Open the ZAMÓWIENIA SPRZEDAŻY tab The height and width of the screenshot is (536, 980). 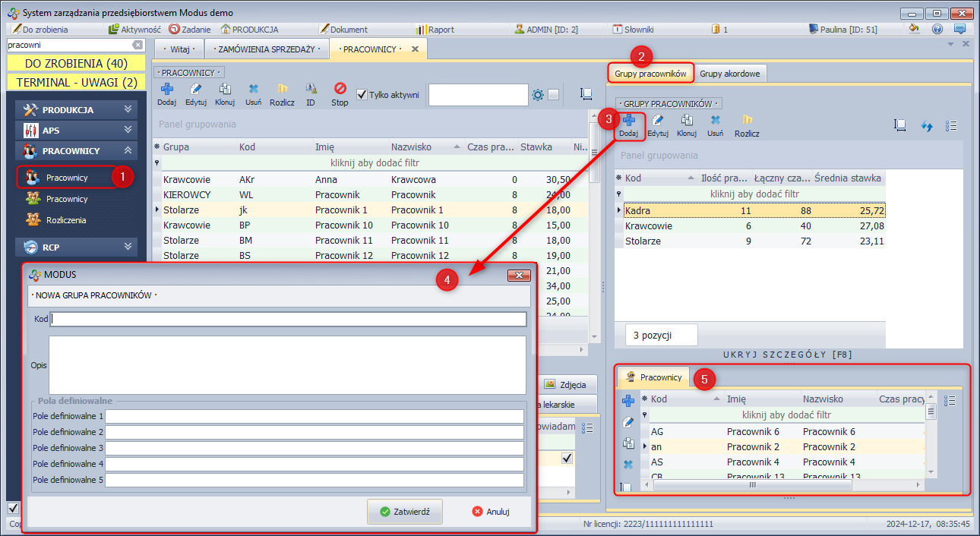coord(265,49)
